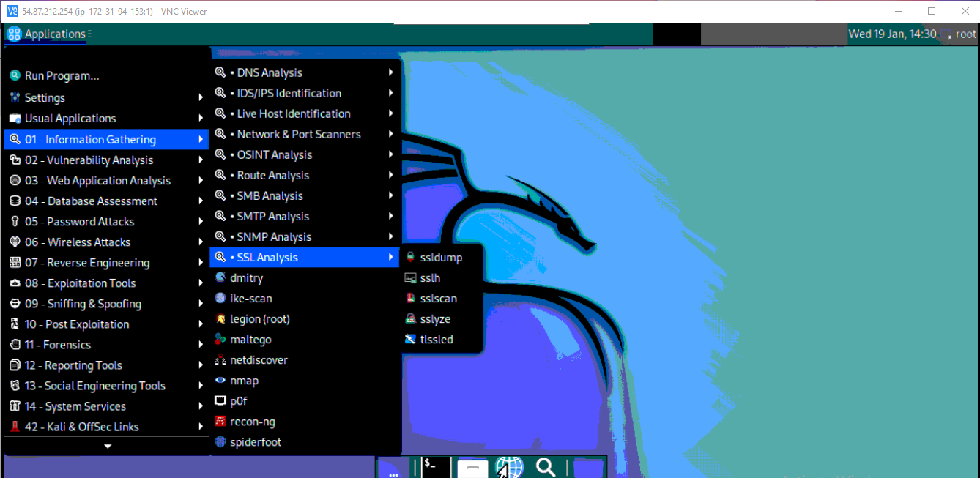Image resolution: width=980 pixels, height=478 pixels.
Task: Open the Applications menu icon
Action: tap(14, 34)
